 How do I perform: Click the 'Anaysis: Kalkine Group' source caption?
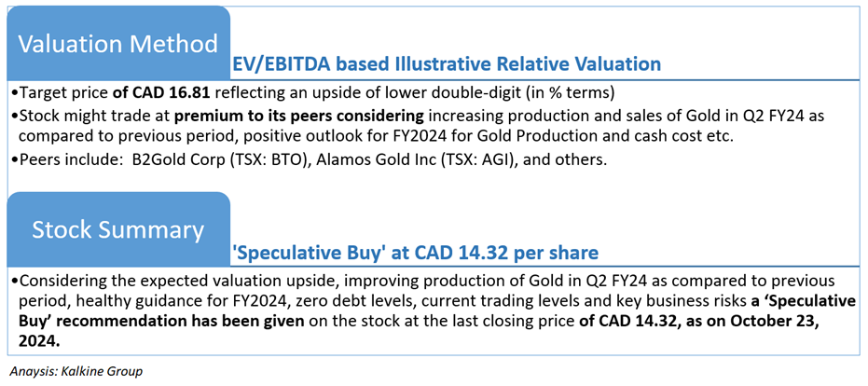coord(76,371)
